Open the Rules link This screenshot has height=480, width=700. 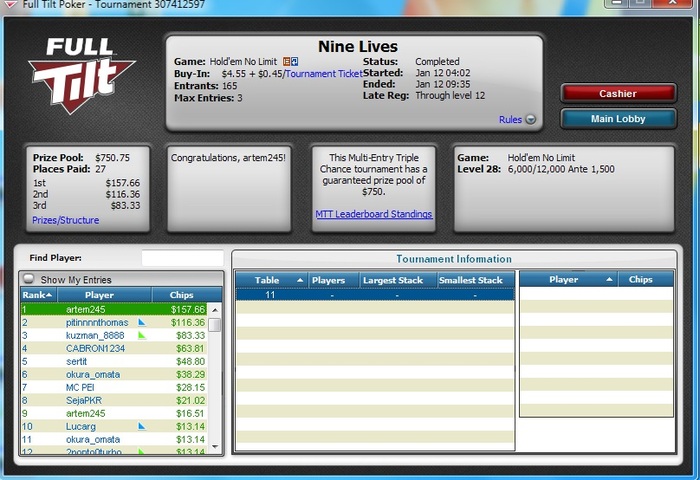(x=510, y=120)
